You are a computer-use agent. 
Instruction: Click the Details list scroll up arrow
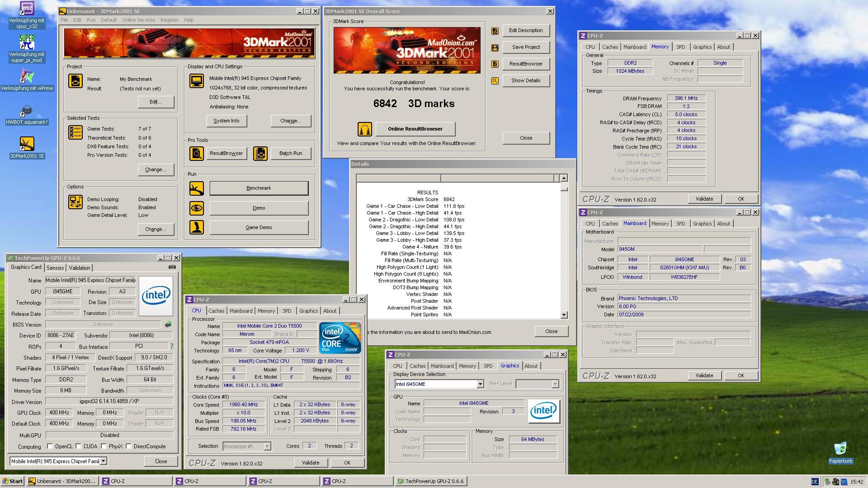564,178
